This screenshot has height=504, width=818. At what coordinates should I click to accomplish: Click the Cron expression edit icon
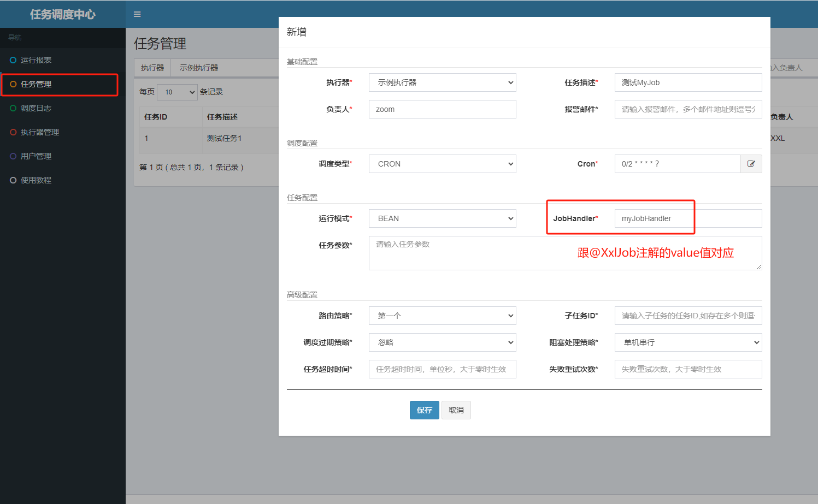point(751,164)
